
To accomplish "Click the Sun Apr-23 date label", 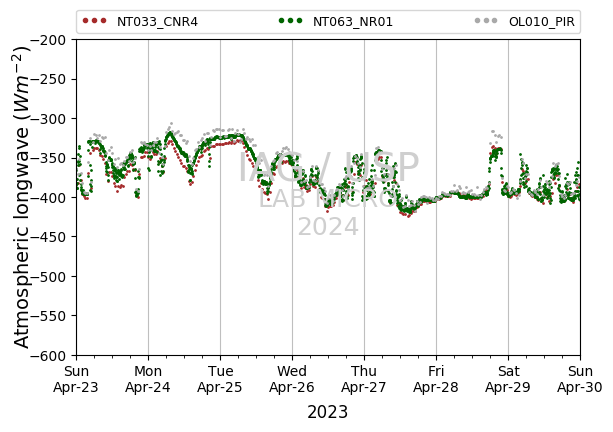I will pos(76,379).
